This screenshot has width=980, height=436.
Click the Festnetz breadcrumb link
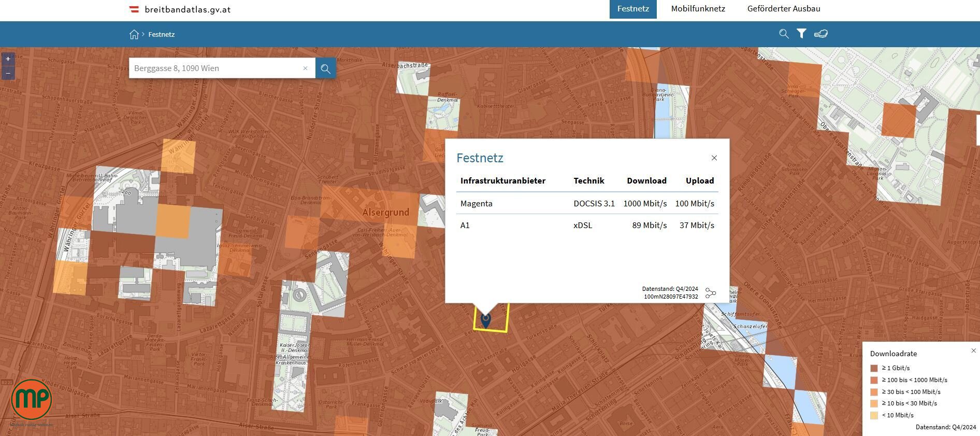point(162,34)
